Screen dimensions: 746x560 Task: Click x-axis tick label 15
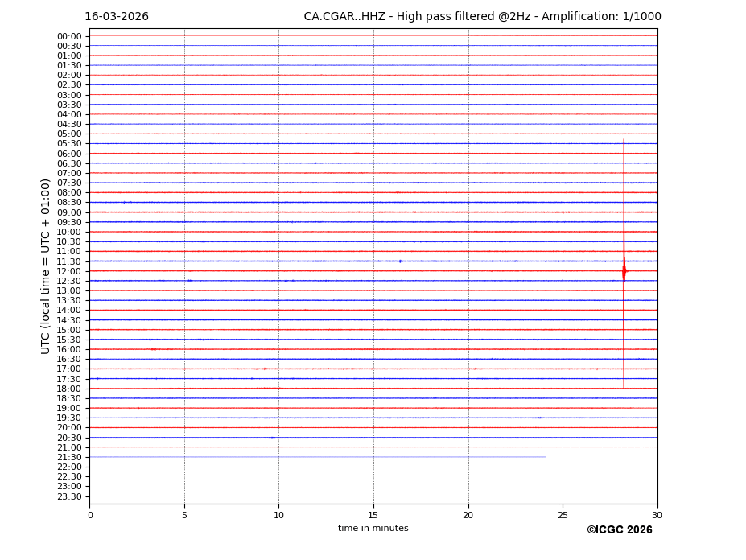[373, 515]
